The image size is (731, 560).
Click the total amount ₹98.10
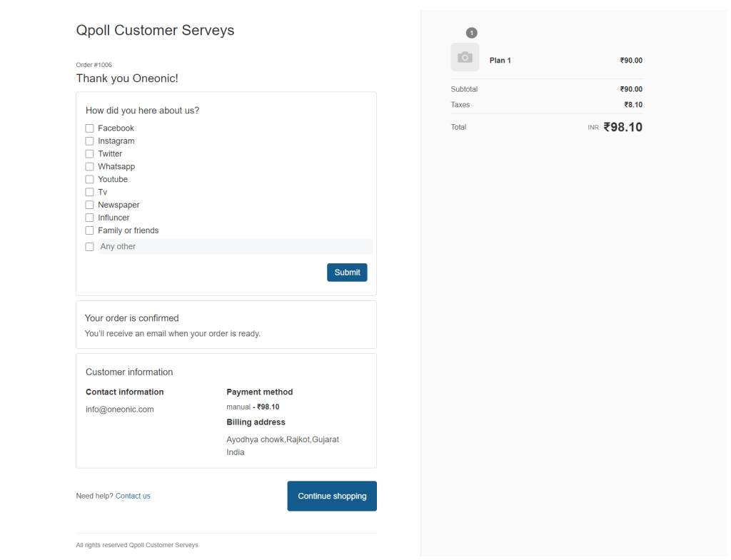(622, 127)
